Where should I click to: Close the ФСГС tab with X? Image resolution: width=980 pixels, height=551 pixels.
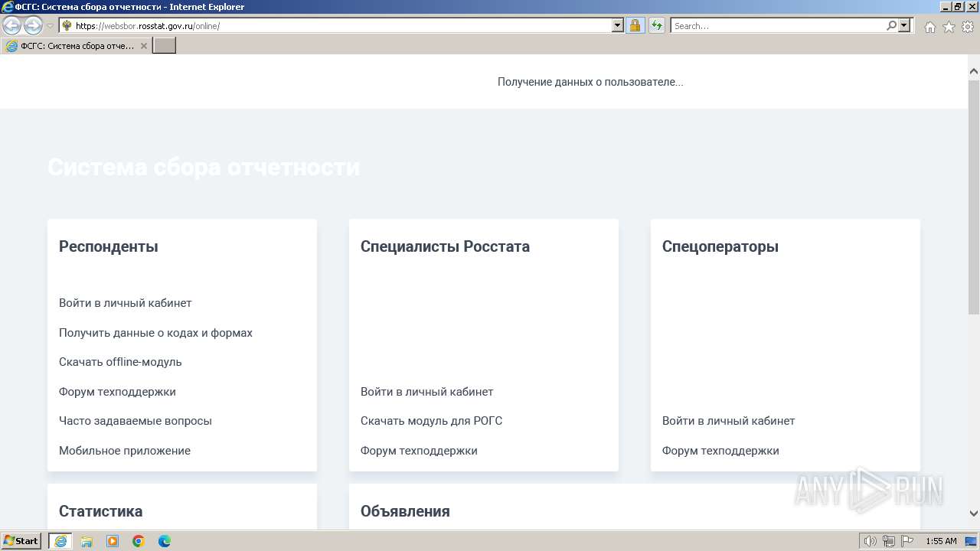tap(144, 46)
